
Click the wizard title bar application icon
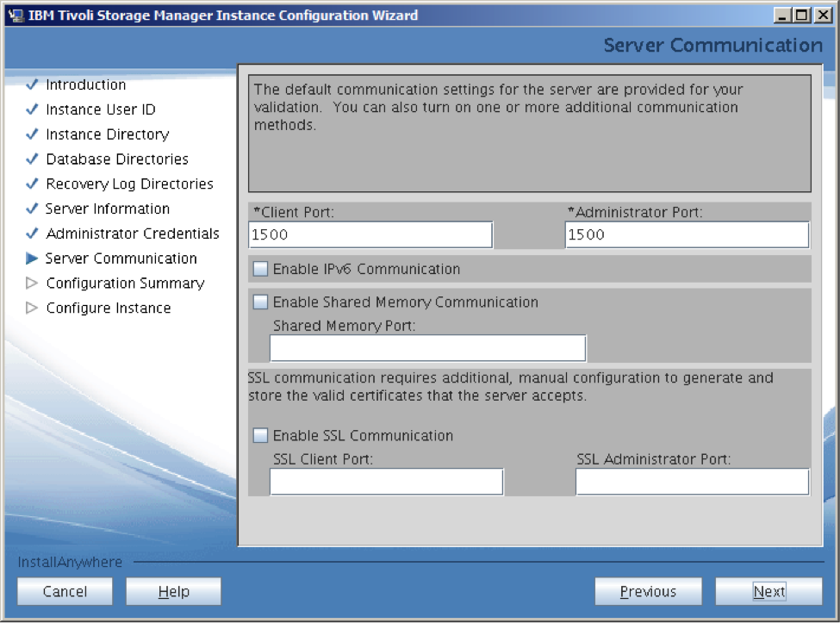tap(16, 15)
